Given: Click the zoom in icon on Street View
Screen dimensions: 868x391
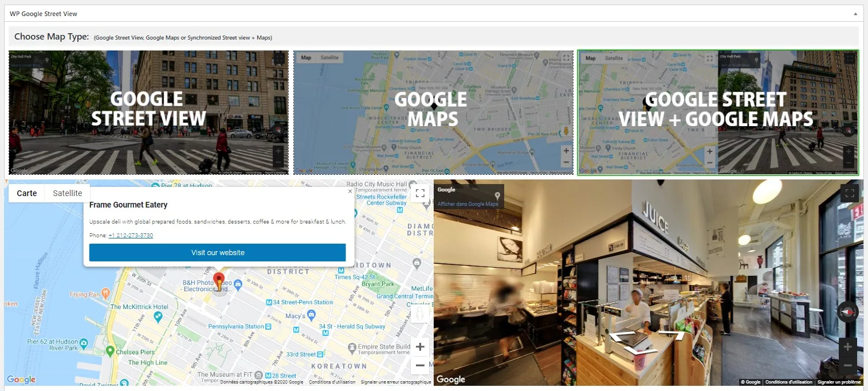Looking at the screenshot, I should (847, 346).
